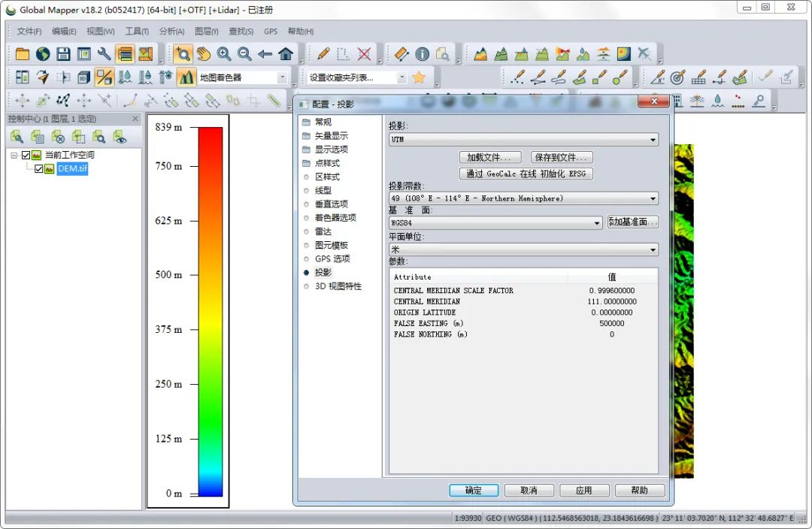Viewport: 812px width, 529px height.
Task: Click the elevation legend color gradient bar
Action: 211,312
